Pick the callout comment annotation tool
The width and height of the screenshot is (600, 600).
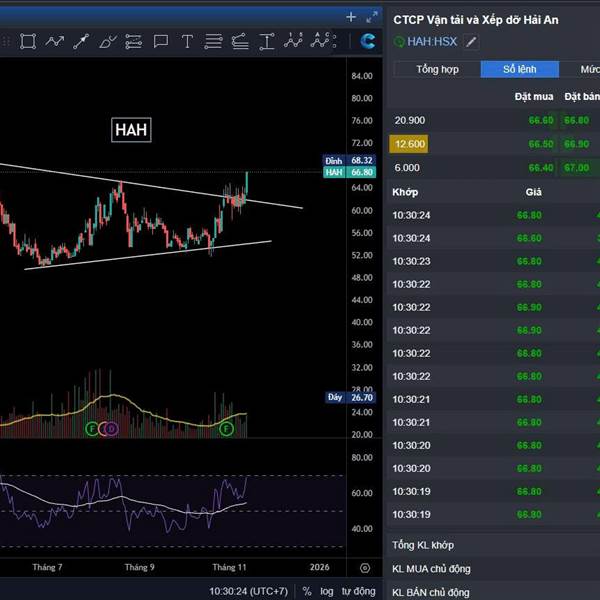(160, 41)
